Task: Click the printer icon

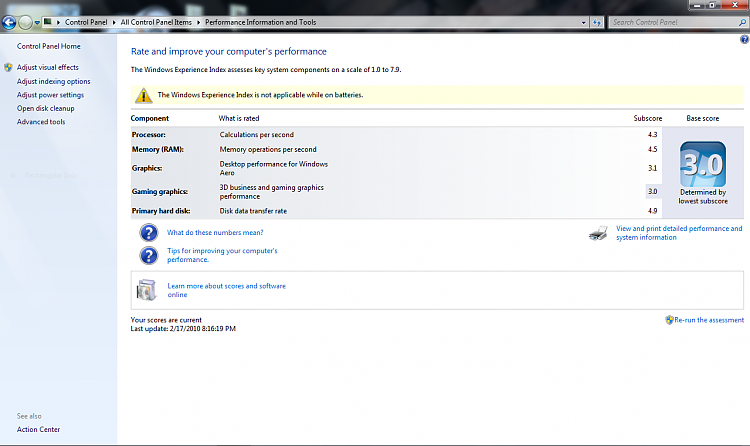Action: point(598,233)
